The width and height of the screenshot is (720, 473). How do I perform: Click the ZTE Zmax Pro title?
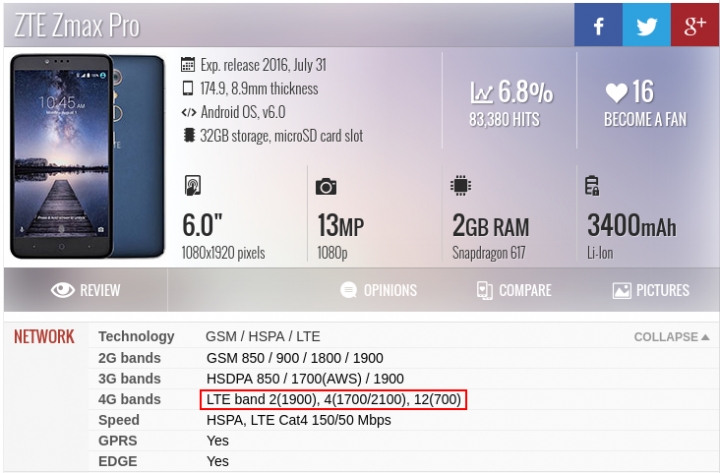coord(77,25)
